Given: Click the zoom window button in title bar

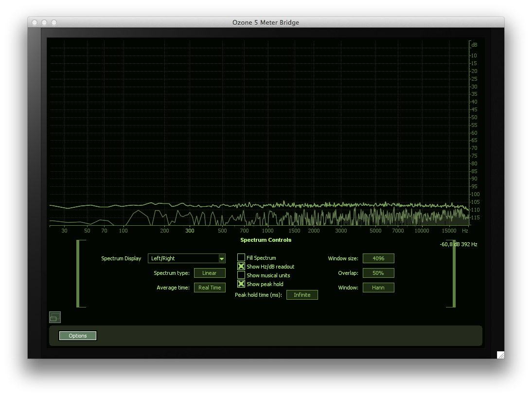Looking at the screenshot, I should point(54,22).
